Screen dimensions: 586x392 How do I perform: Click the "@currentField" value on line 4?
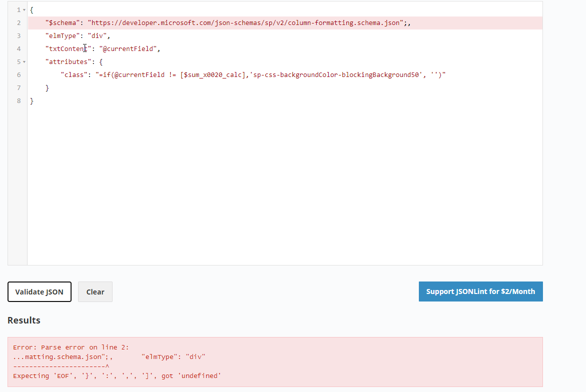tap(129, 48)
